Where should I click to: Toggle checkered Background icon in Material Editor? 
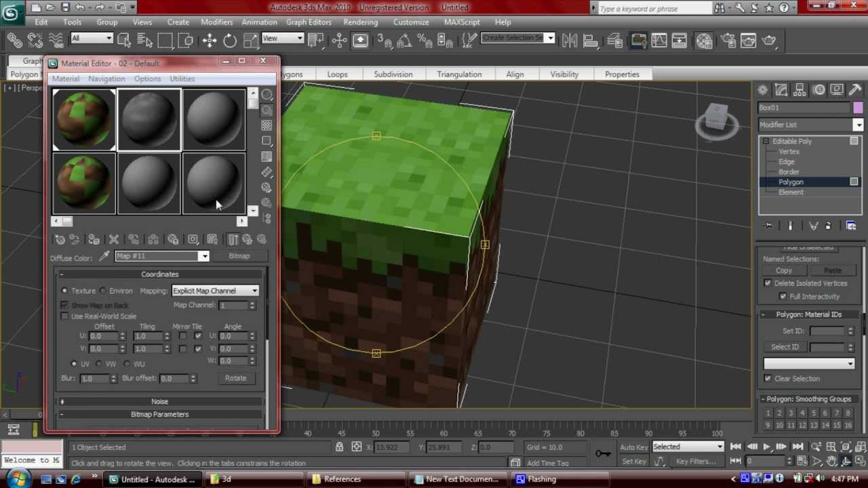267,126
